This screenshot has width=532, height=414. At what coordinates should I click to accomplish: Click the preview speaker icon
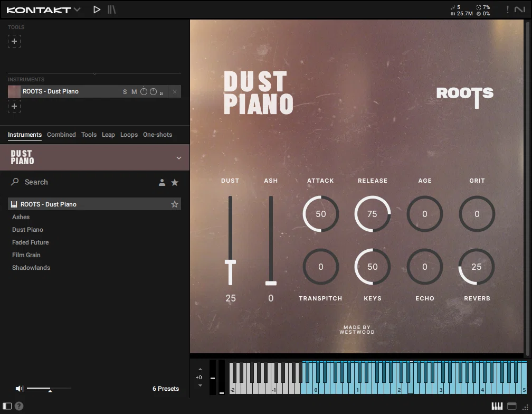pos(20,389)
